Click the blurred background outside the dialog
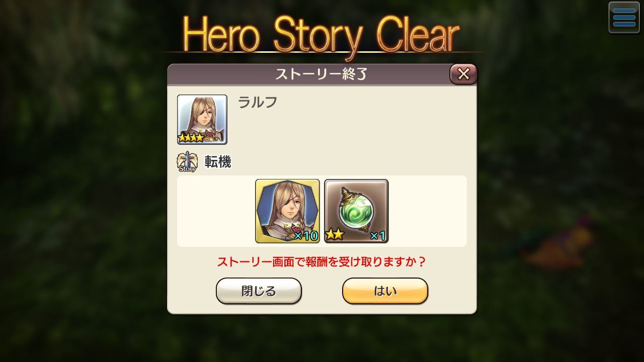This screenshot has width=644, height=362. (80, 201)
